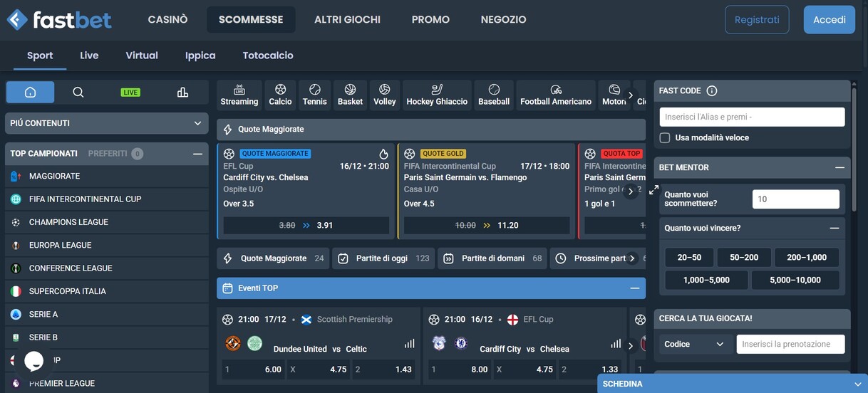Screen dimensions: 868x393
Task: Open the NEGOZIO menu
Action: pyautogui.click(x=503, y=20)
